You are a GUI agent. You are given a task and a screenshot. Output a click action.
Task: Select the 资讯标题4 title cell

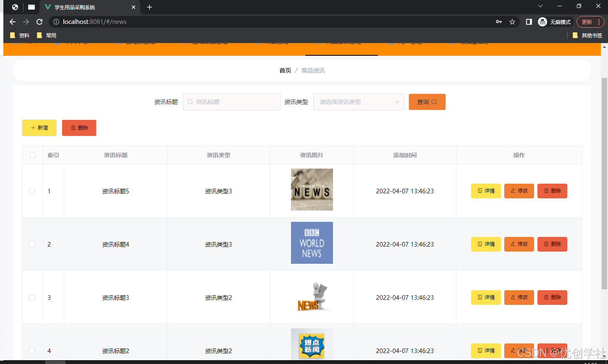pos(115,244)
